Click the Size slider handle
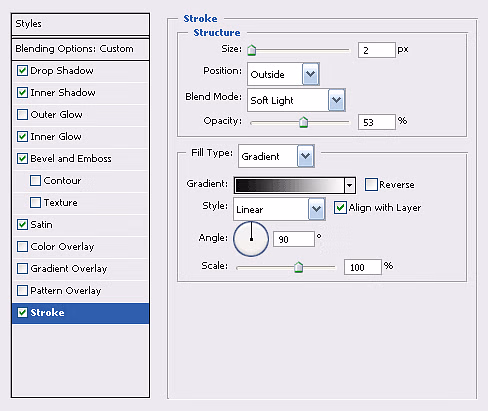 coord(252,50)
